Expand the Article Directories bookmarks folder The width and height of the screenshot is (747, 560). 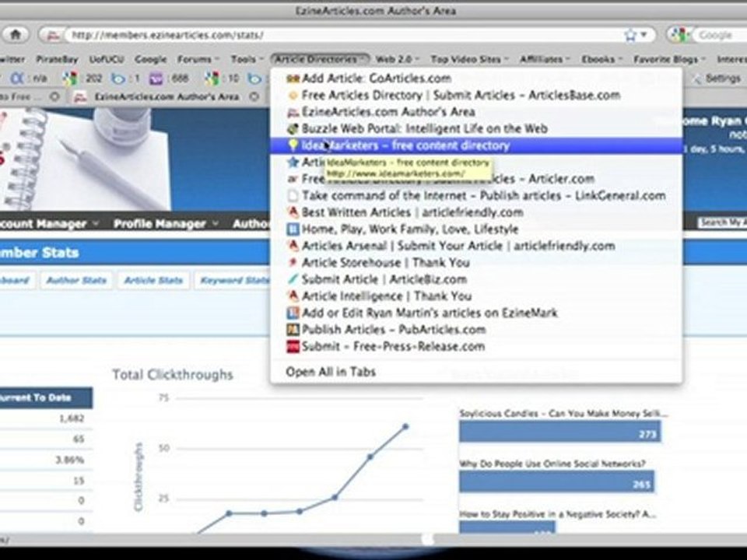coord(320,59)
